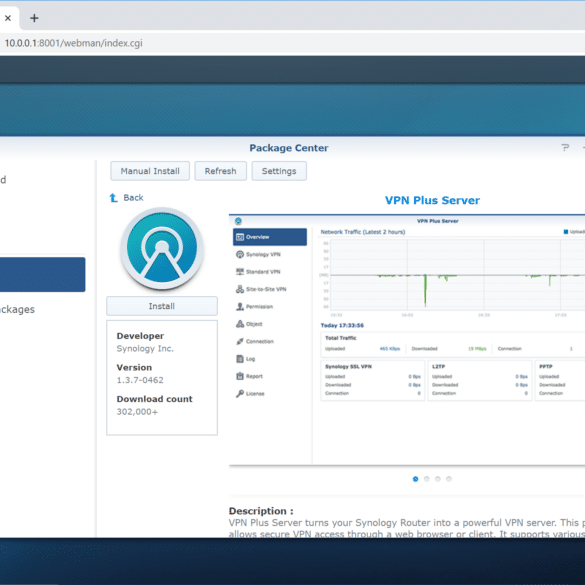Refresh the Package Center list
This screenshot has height=585, width=585.
tap(220, 171)
